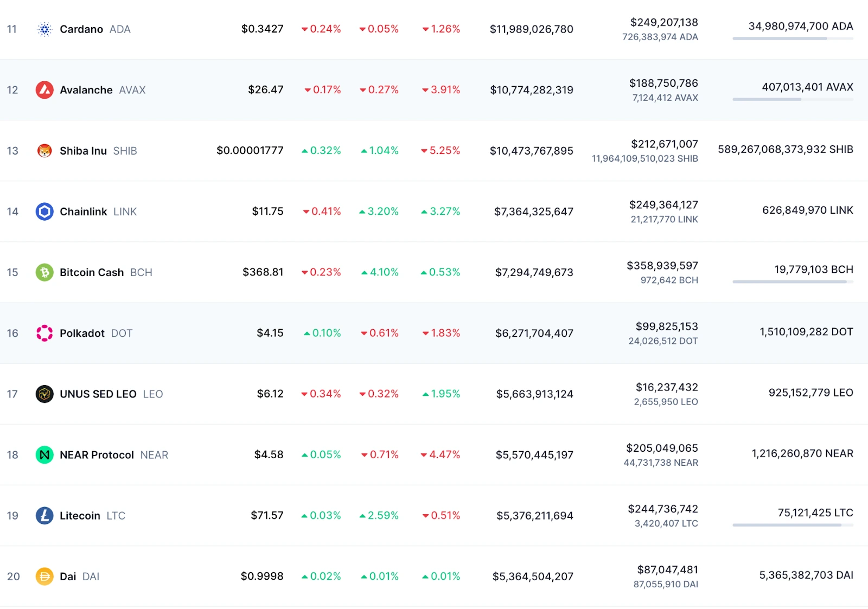Viewport: 868px width, 609px height.
Task: Click Bitcoin Cash circulating supply progress bar
Action: pos(793,281)
